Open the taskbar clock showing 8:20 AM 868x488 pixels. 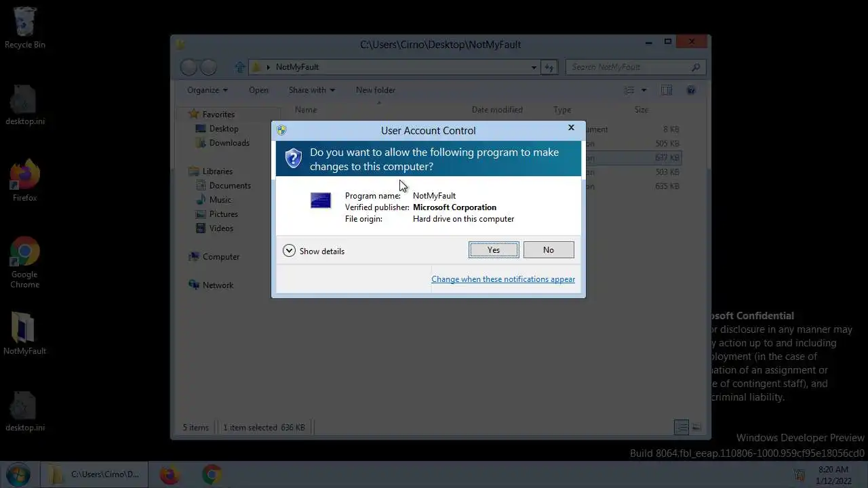(x=833, y=474)
